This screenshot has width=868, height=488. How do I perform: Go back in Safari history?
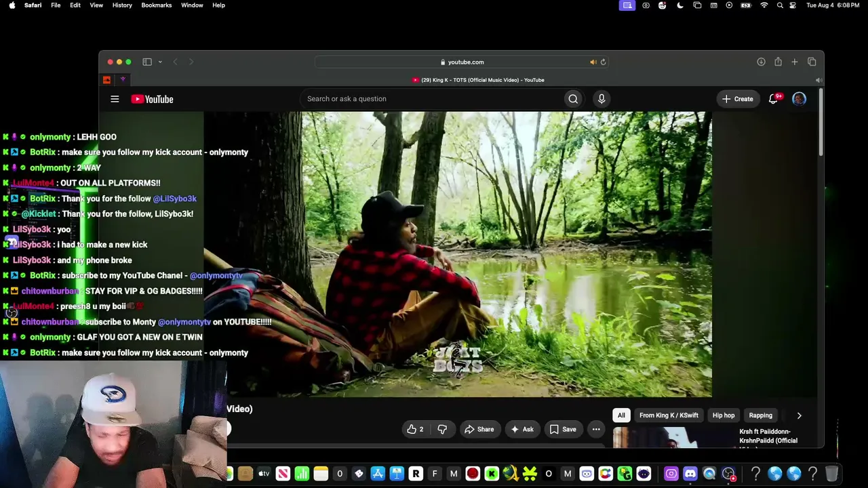coord(175,62)
